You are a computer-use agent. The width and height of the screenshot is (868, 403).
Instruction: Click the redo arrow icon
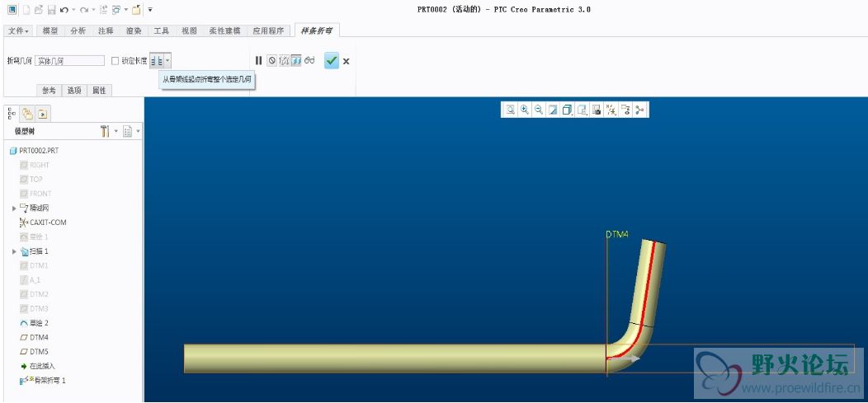pyautogui.click(x=84, y=10)
